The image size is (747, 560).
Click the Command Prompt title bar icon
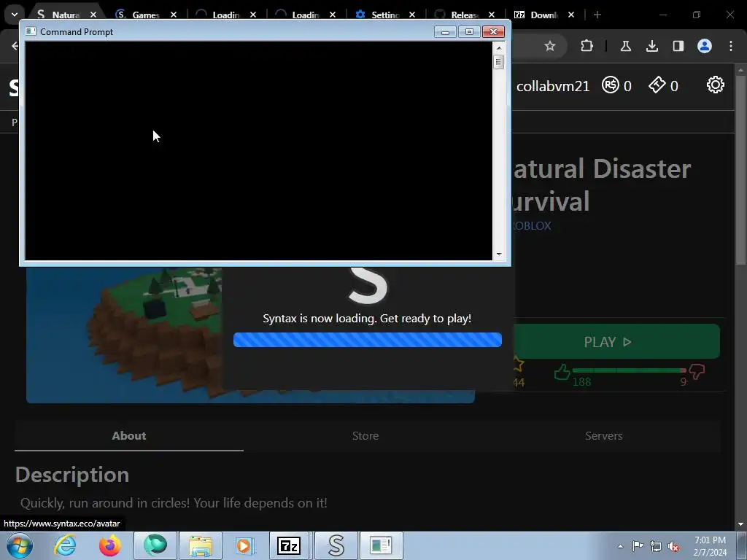click(x=31, y=31)
